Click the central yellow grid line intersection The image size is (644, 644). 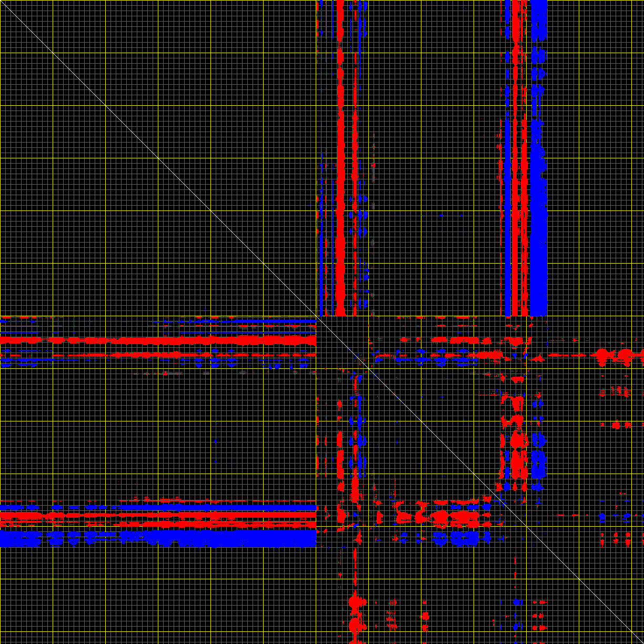pyautogui.click(x=316, y=316)
